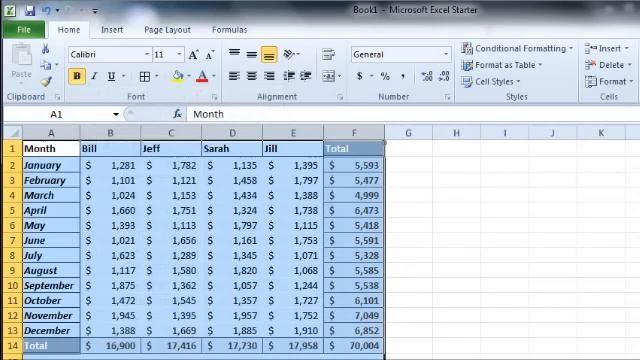Open Number dialog launcher

click(x=447, y=97)
